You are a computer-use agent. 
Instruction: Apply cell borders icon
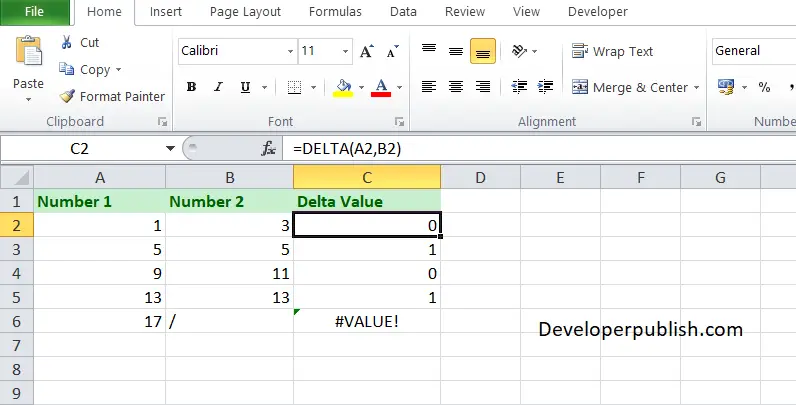click(294, 87)
